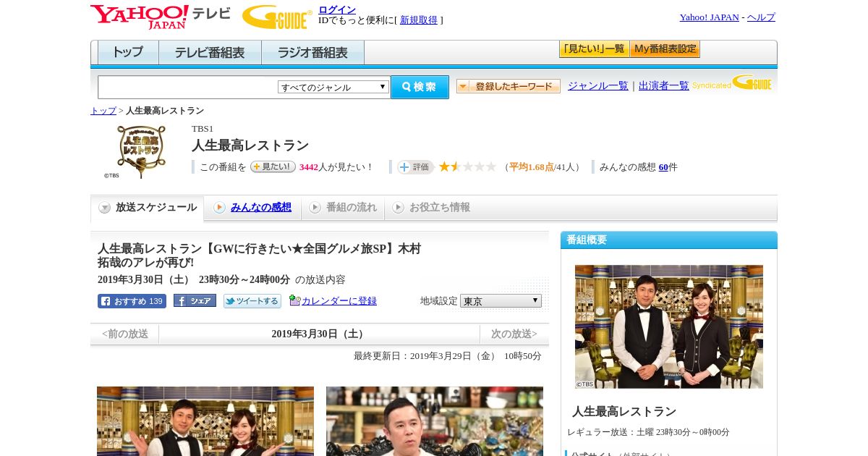This screenshot has width=868, height=456.
Task: Focus the program search text field
Action: coord(187,87)
